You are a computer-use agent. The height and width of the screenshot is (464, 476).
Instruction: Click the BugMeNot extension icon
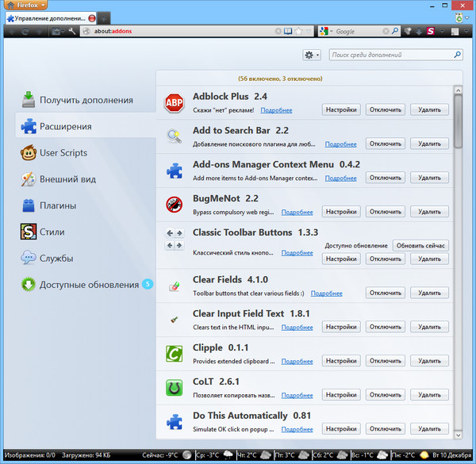pos(174,205)
